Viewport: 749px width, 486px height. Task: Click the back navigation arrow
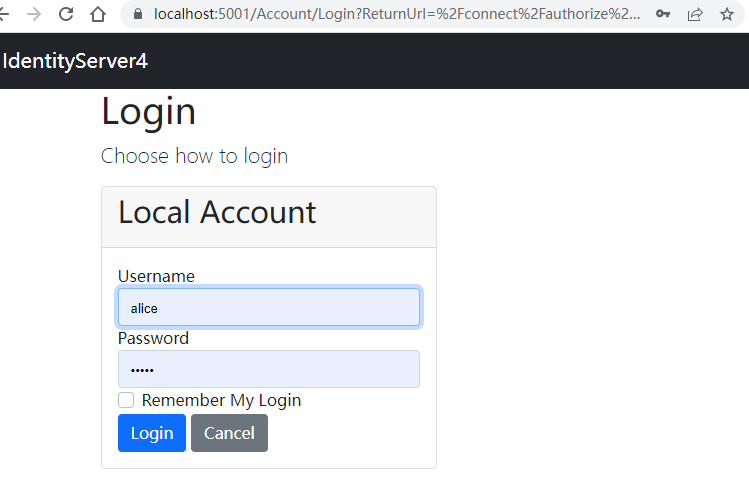coord(4,14)
